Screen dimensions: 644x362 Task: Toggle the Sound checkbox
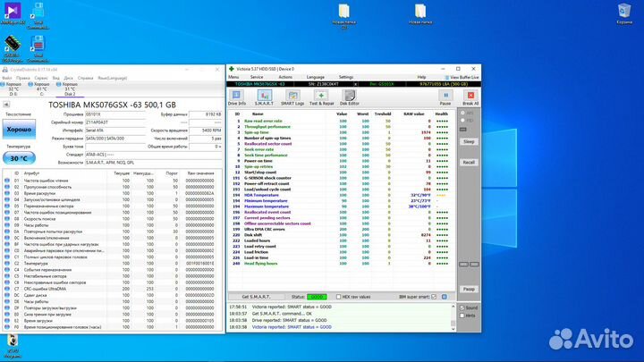point(462,307)
